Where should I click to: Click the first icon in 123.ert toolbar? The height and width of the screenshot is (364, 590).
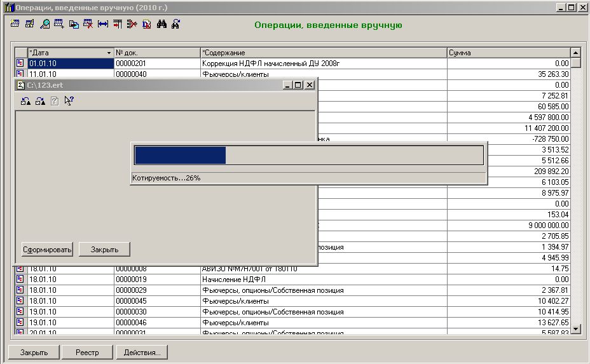[x=25, y=100]
